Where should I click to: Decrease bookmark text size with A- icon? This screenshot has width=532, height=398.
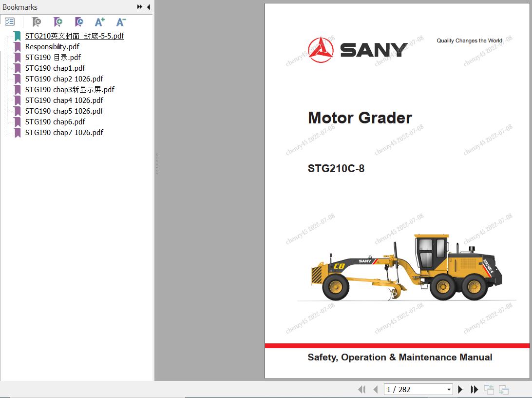pyautogui.click(x=121, y=22)
